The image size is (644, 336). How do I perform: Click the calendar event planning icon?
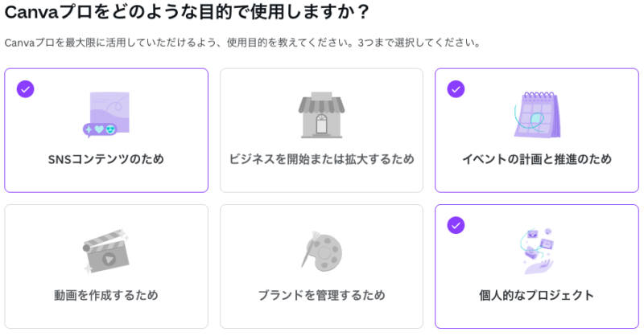(x=537, y=114)
